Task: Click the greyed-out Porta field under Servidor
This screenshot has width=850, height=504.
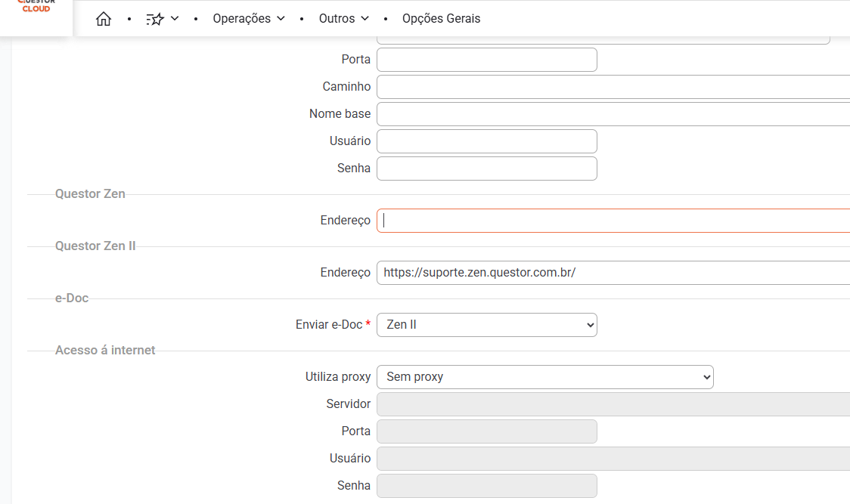Action: [487, 431]
